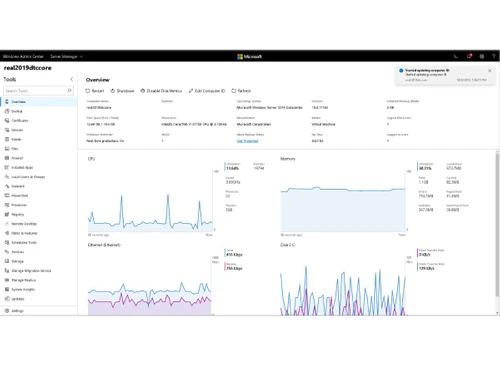This screenshot has width=500, height=375.
Task: Click the Windows Admin Center title link
Action: pyautogui.click(x=23, y=56)
